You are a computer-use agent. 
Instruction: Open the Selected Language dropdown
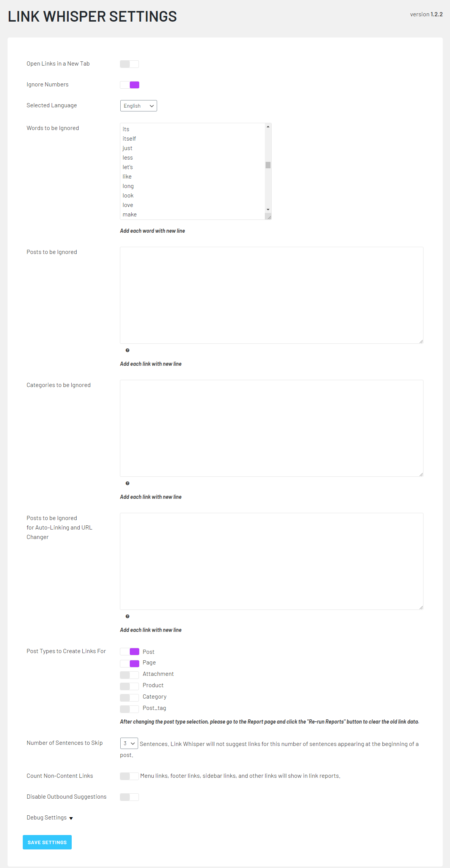pos(138,106)
